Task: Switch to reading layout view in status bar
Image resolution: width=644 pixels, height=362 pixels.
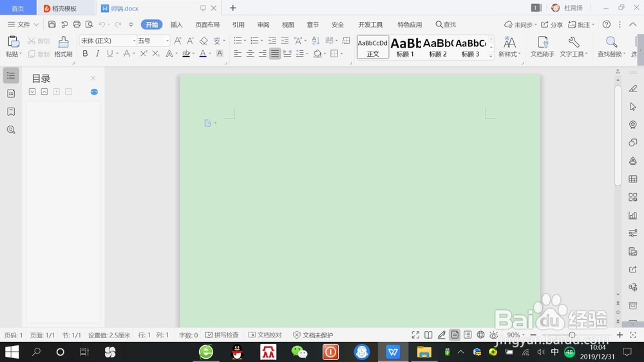Action: tap(428, 335)
